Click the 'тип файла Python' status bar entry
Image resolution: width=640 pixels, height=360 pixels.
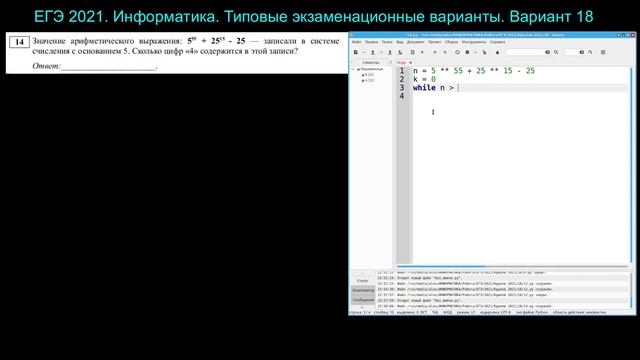532,312
